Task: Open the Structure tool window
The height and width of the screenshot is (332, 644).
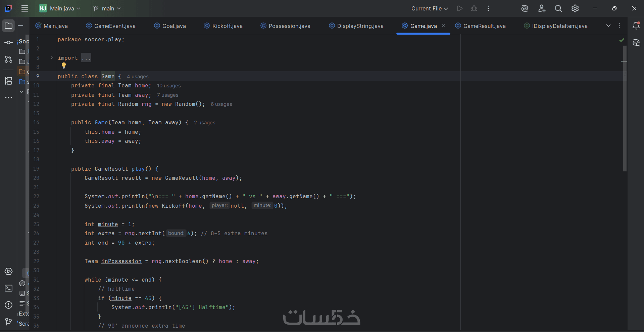Action: click(x=9, y=81)
